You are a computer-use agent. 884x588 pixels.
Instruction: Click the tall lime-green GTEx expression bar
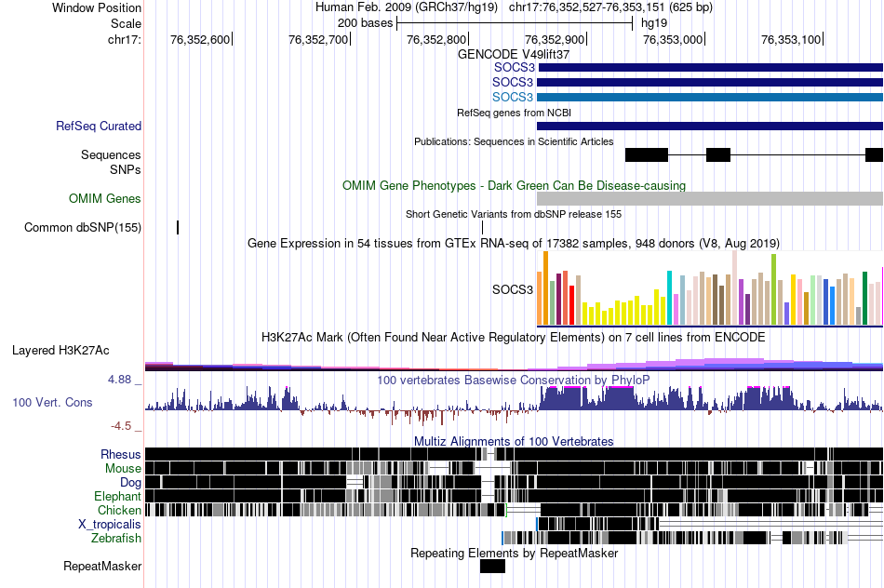pos(774,289)
